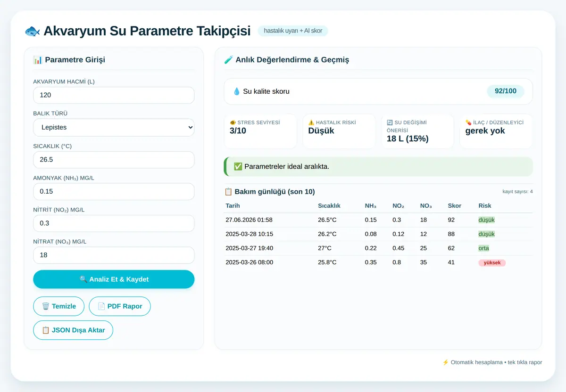566x392 pixels.
Task: Click the 'Parametreler ideal aralıkta.' message
Action: coord(287,167)
